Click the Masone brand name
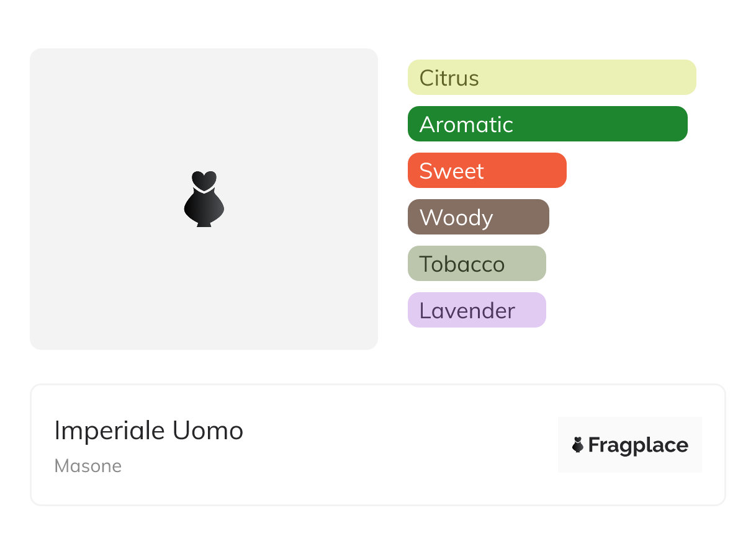The width and height of the screenshot is (756, 536). pyautogui.click(x=88, y=466)
